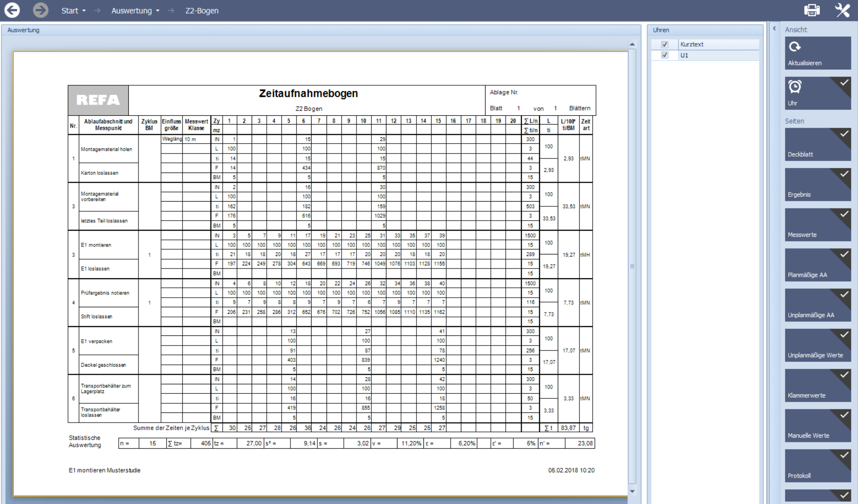The image size is (858, 504).
Task: Click the date '05.02.2018 10:20' footer
Action: 571,470
